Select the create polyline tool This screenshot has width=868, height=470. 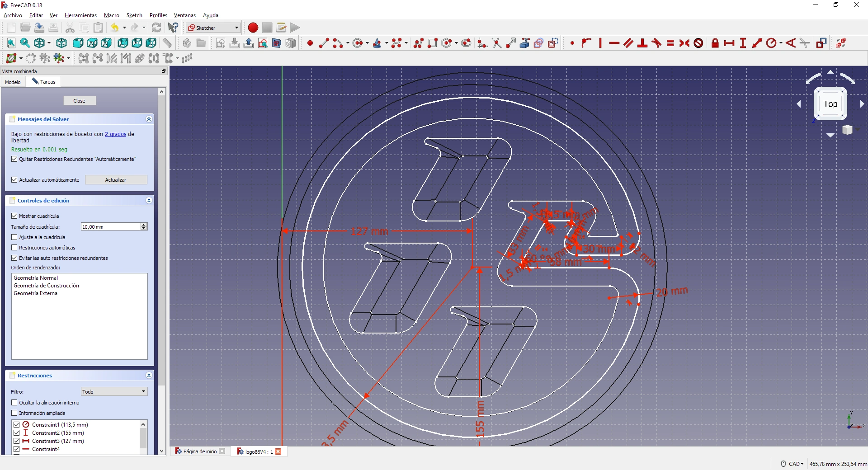pos(419,43)
